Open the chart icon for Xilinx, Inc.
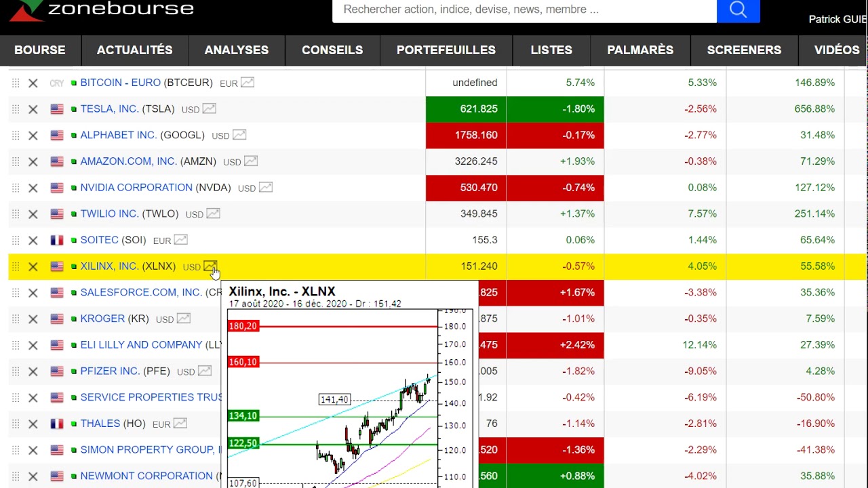Image resolution: width=868 pixels, height=488 pixels. pos(210,266)
